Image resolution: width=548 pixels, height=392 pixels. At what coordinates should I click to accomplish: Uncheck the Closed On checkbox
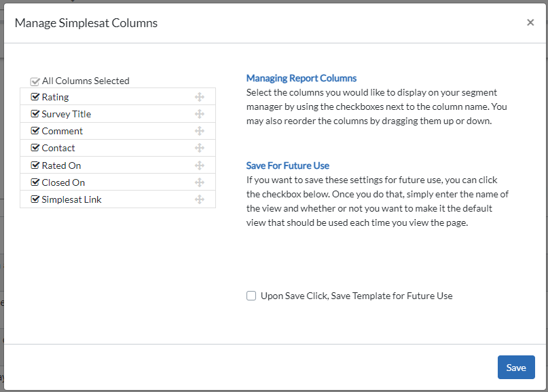[x=35, y=182]
